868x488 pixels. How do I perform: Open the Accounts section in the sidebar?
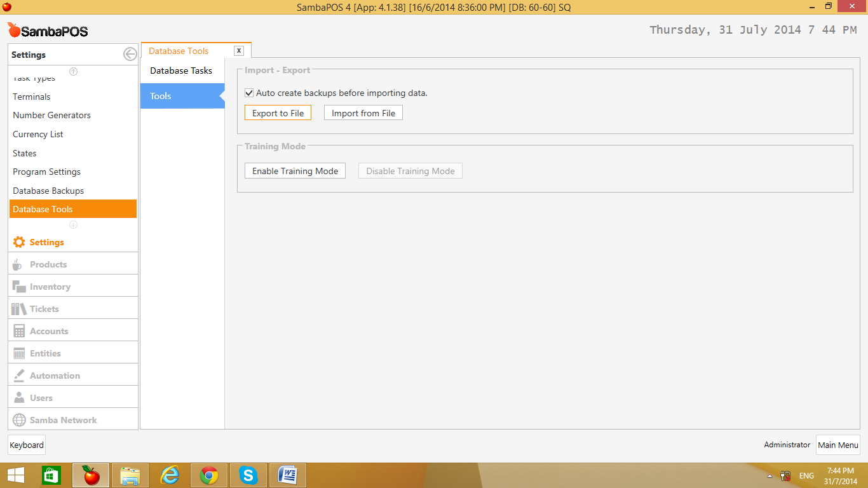(50, 330)
